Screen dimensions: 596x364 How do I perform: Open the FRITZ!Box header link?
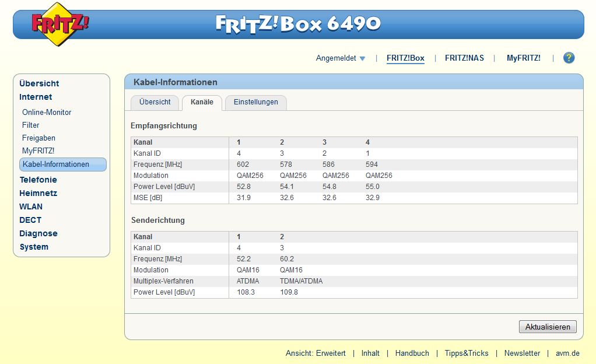click(405, 58)
